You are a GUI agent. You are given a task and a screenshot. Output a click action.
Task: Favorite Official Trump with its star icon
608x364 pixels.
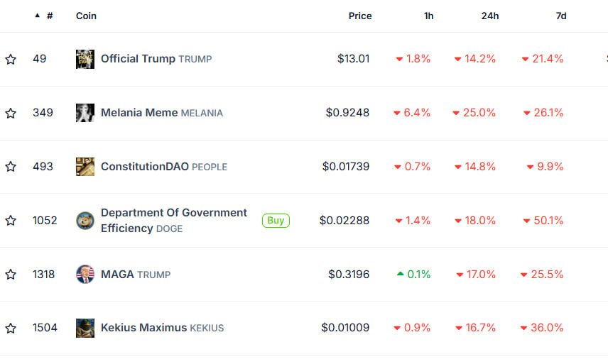click(11, 59)
